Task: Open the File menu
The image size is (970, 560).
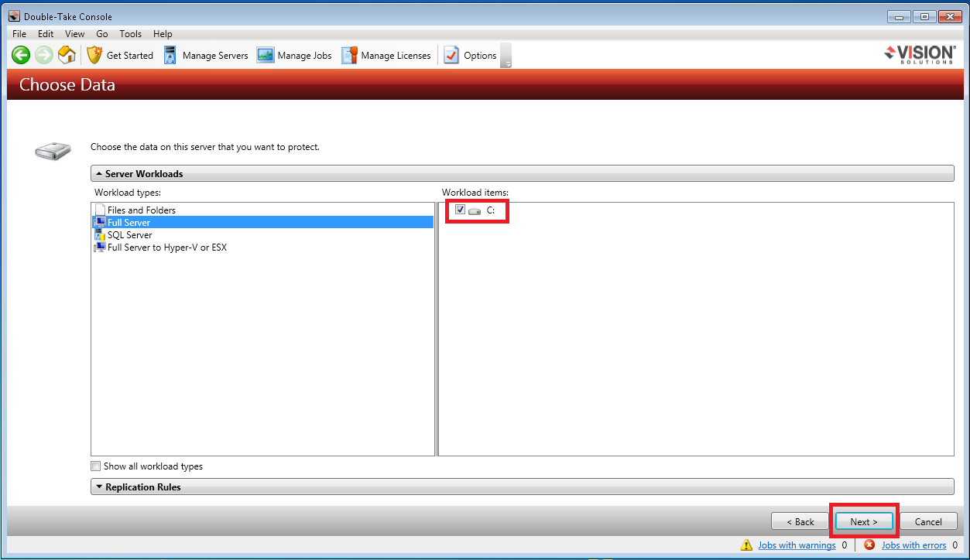Action: click(x=19, y=34)
